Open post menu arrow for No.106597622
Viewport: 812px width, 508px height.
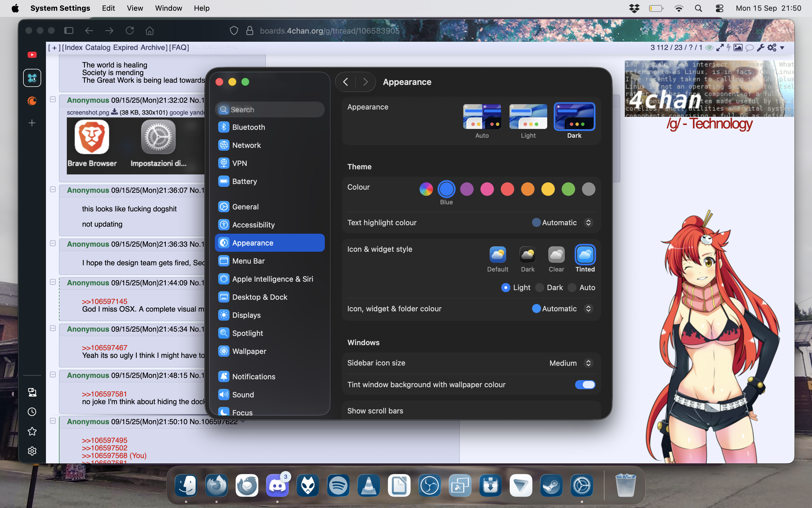[242, 421]
